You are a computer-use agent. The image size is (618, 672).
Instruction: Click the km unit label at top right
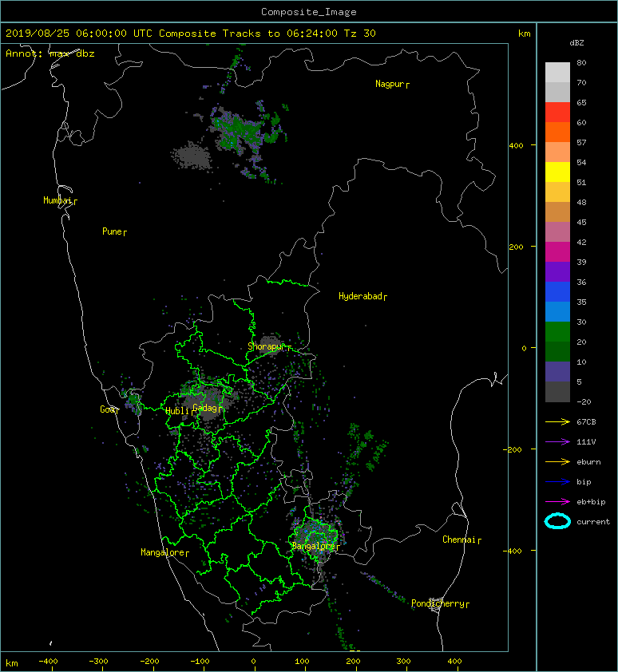[x=525, y=34]
